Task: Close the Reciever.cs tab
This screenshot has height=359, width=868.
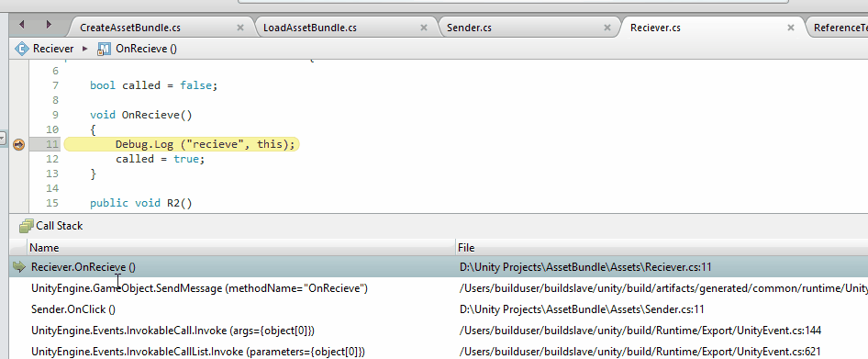Action: click(791, 28)
